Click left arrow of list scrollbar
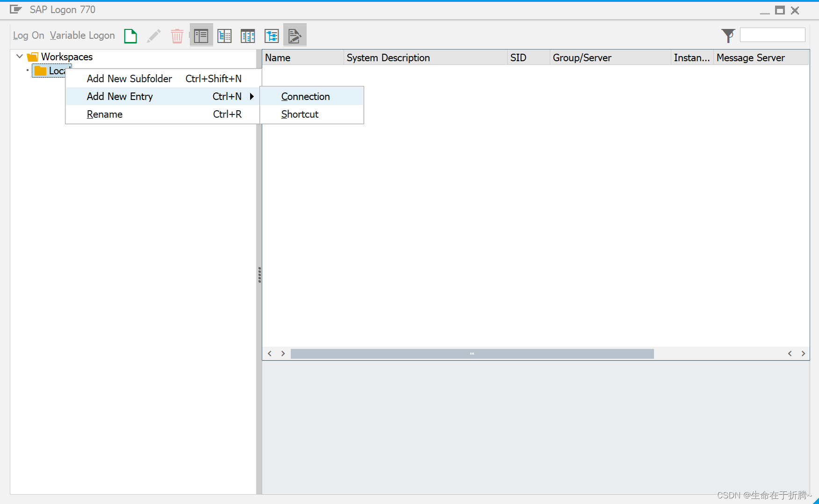Viewport: 819px width, 504px height. pos(270,354)
